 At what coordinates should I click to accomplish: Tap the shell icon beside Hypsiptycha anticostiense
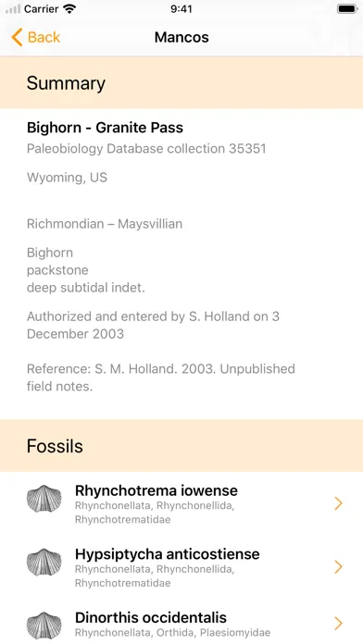click(x=44, y=563)
